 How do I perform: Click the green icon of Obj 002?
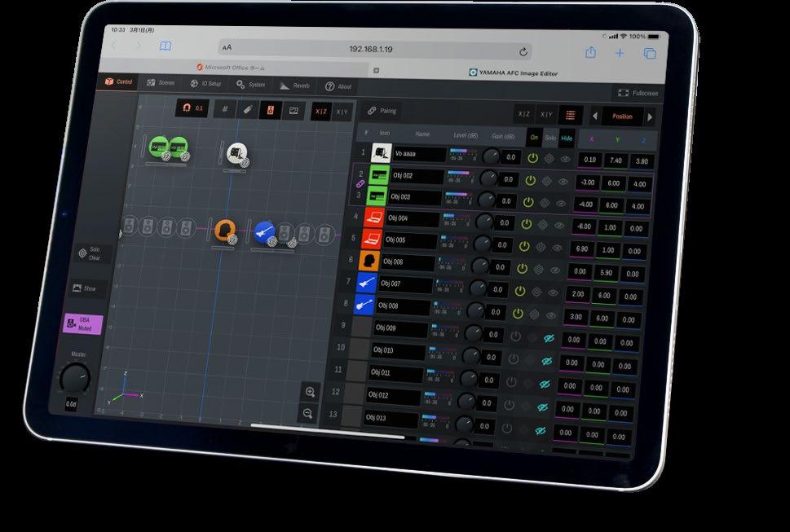click(379, 174)
